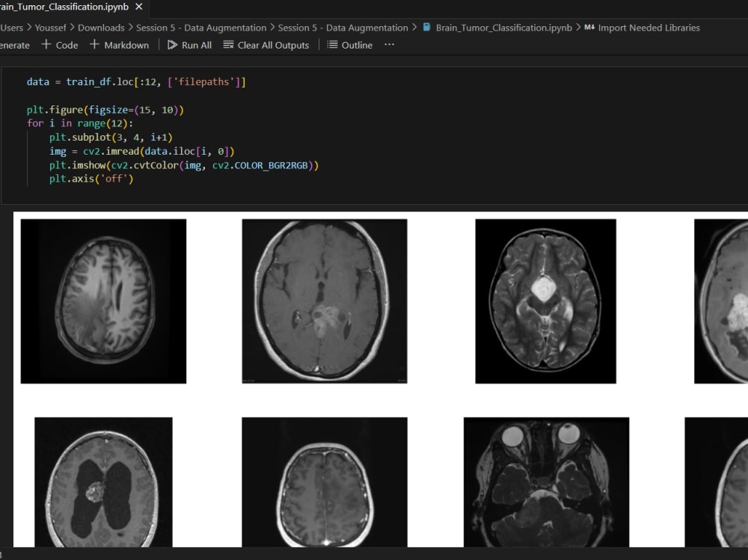Screen dimensions: 748x560
Task: Click the plus icon beside Code
Action: pos(46,44)
